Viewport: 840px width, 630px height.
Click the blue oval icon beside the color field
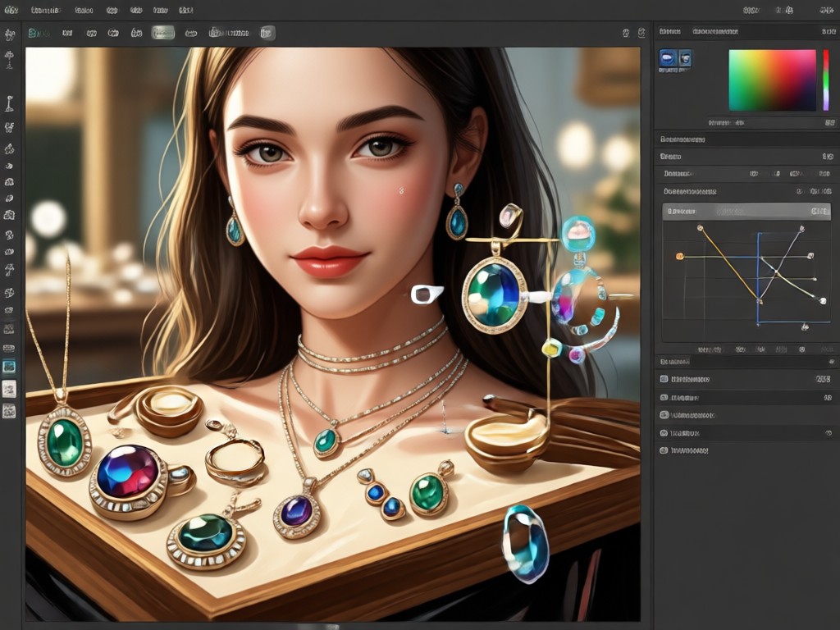coord(668,57)
